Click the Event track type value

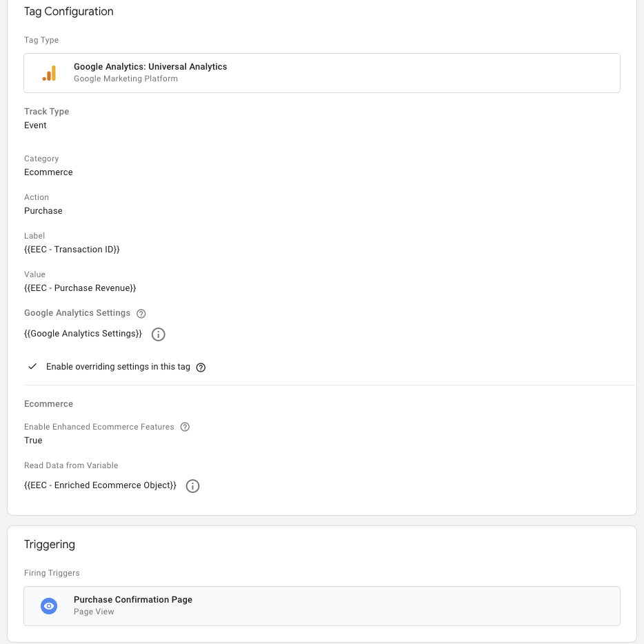click(x=35, y=125)
